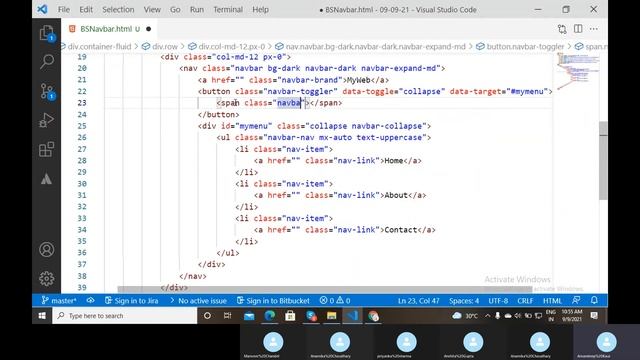Open notifications bell in status bar
The image size is (640, 360).
tap(594, 300)
